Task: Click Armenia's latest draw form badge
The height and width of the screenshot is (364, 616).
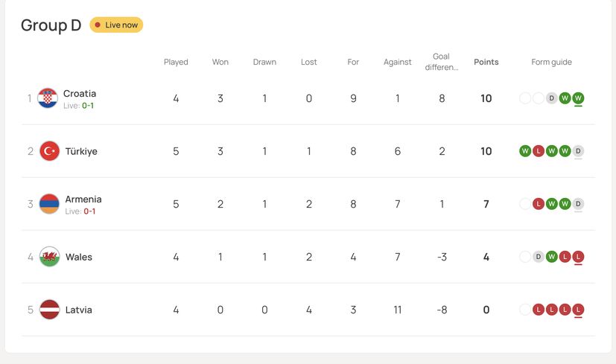Action: [x=578, y=204]
